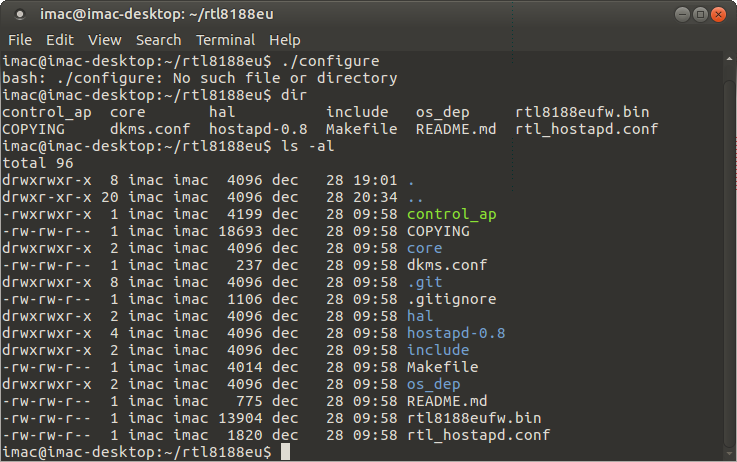This screenshot has width=737, height=462.
Task: Click the cursor at the last prompt
Action: tap(285, 452)
